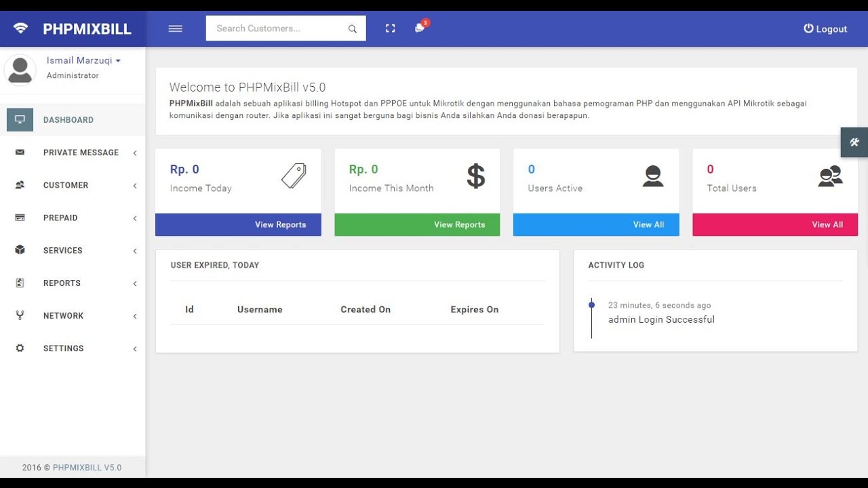Image resolution: width=868 pixels, height=488 pixels.
Task: Click the user avatar picture in sidebar
Action: 20,70
